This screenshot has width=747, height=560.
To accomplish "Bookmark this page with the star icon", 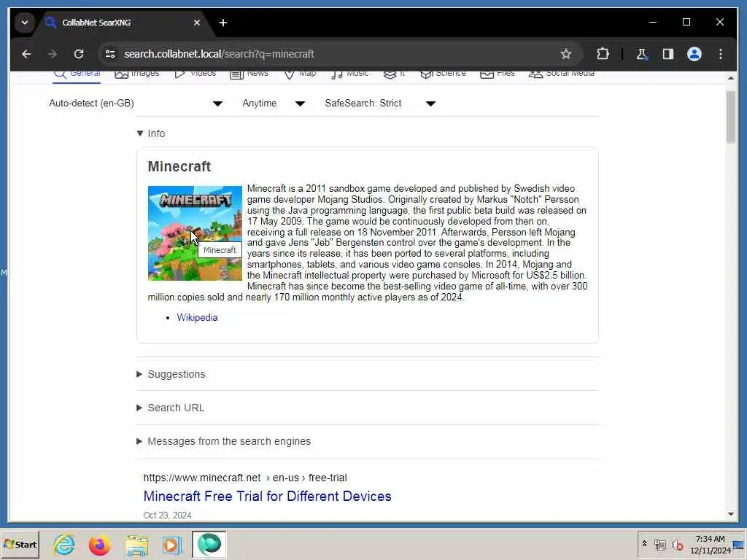I will pos(565,54).
